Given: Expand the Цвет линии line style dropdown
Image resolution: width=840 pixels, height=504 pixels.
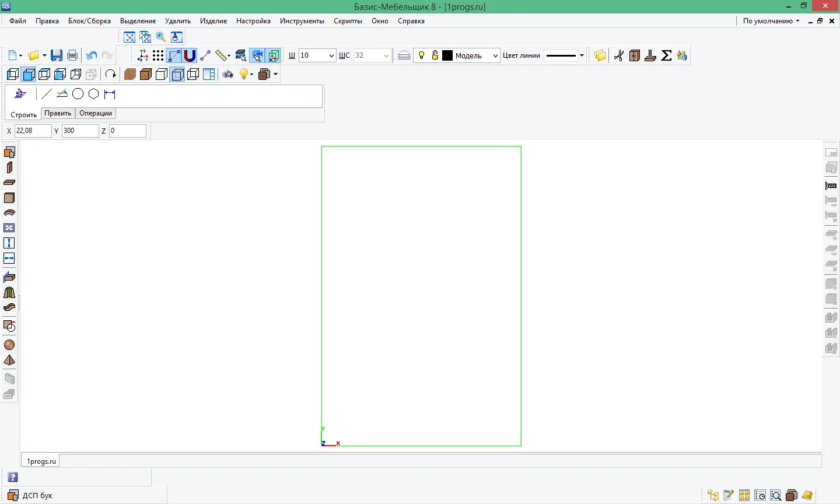Looking at the screenshot, I should (582, 55).
